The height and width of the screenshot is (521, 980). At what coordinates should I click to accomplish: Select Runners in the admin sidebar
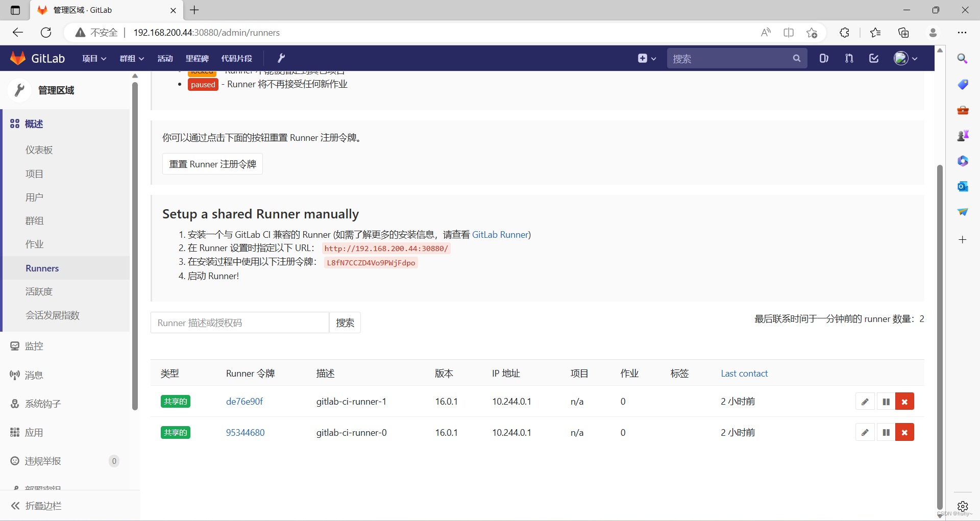coord(42,268)
